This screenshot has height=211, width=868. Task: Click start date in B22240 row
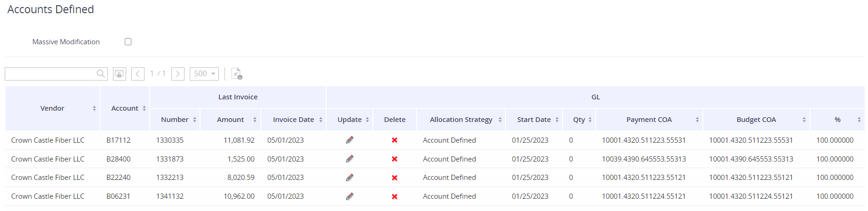(530, 178)
